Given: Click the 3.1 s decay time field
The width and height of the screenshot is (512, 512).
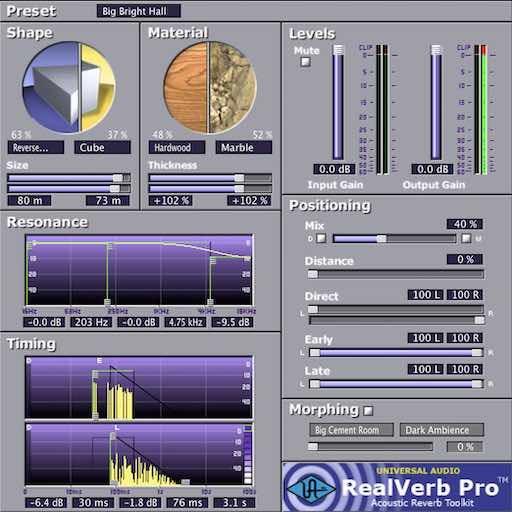Looking at the screenshot, I should pos(234,503).
